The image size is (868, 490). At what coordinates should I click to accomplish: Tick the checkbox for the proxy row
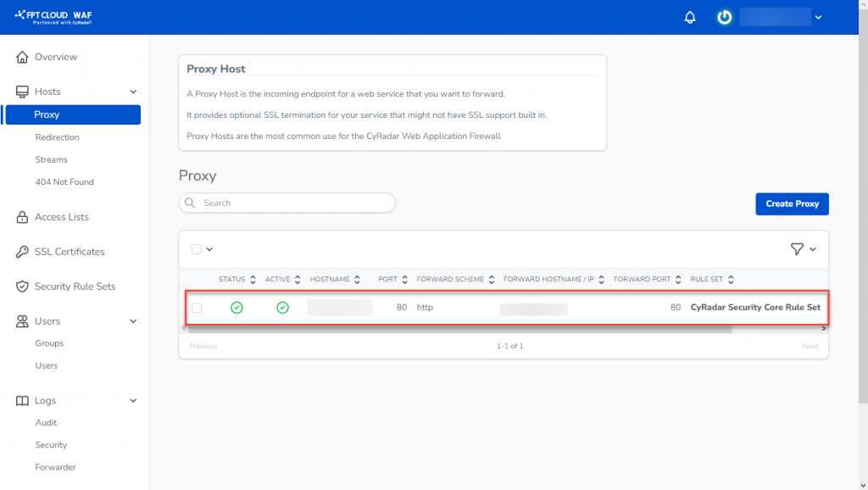(x=197, y=308)
